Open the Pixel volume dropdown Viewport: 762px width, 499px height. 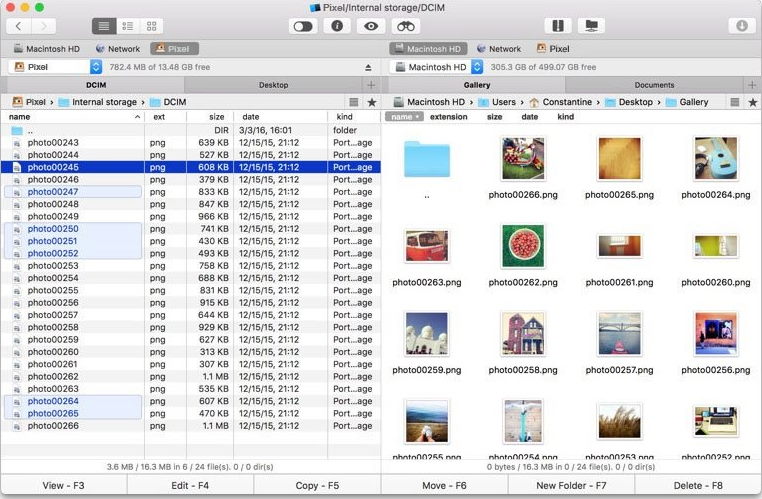55,67
